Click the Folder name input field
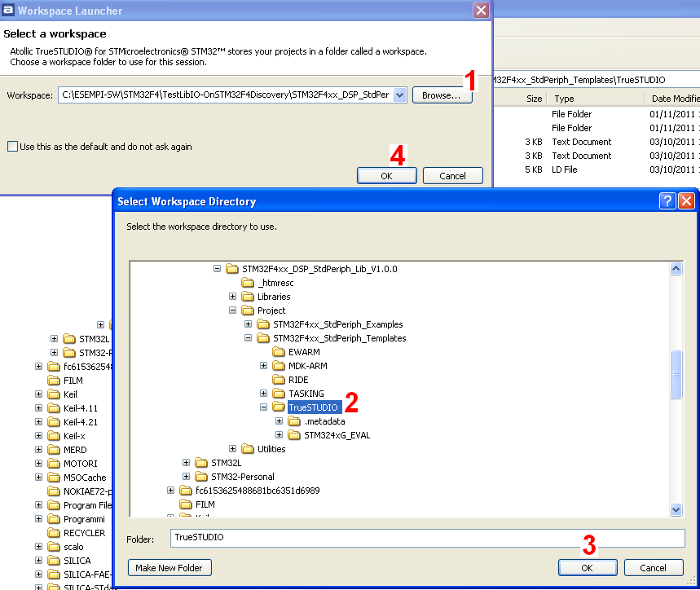The image size is (700, 590). tap(427, 538)
